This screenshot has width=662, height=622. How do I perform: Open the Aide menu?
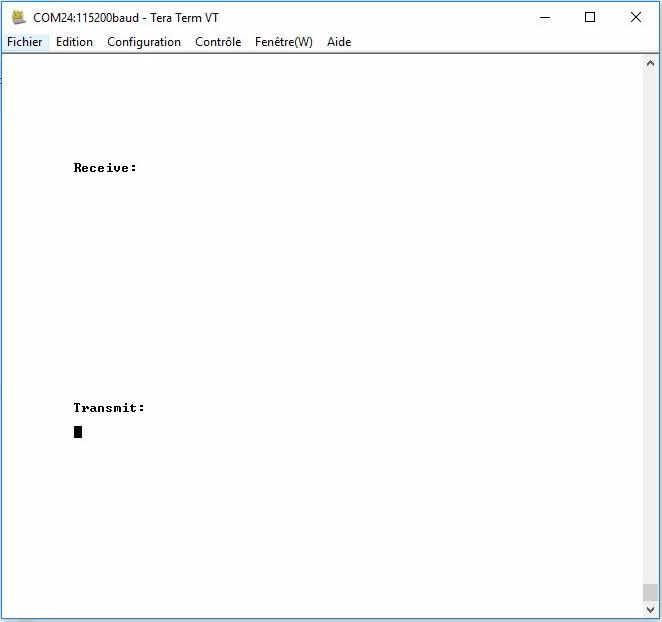pyautogui.click(x=339, y=42)
